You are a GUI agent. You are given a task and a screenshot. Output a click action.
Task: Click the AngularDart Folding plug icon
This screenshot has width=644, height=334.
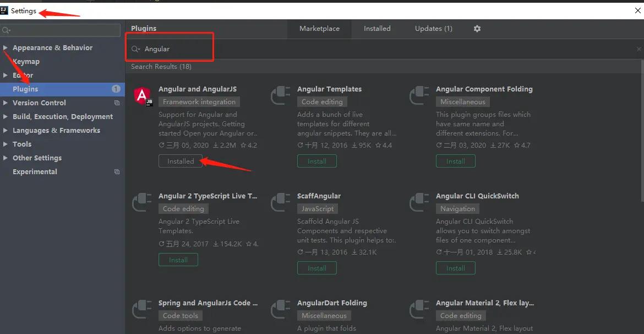(x=281, y=310)
